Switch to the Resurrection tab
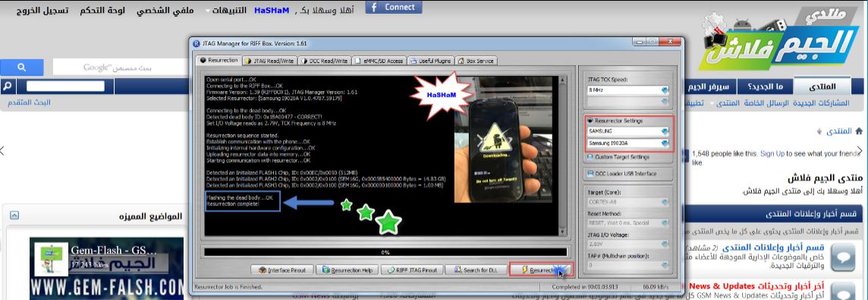868x300 pixels. [x=218, y=60]
